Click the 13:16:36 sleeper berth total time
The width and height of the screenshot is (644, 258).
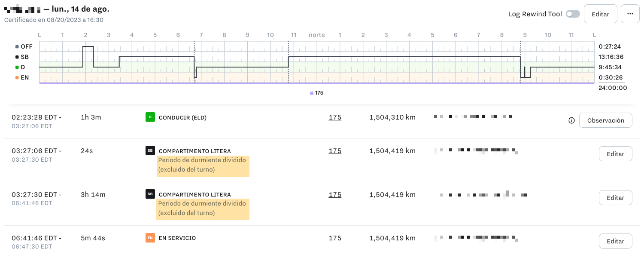point(610,57)
